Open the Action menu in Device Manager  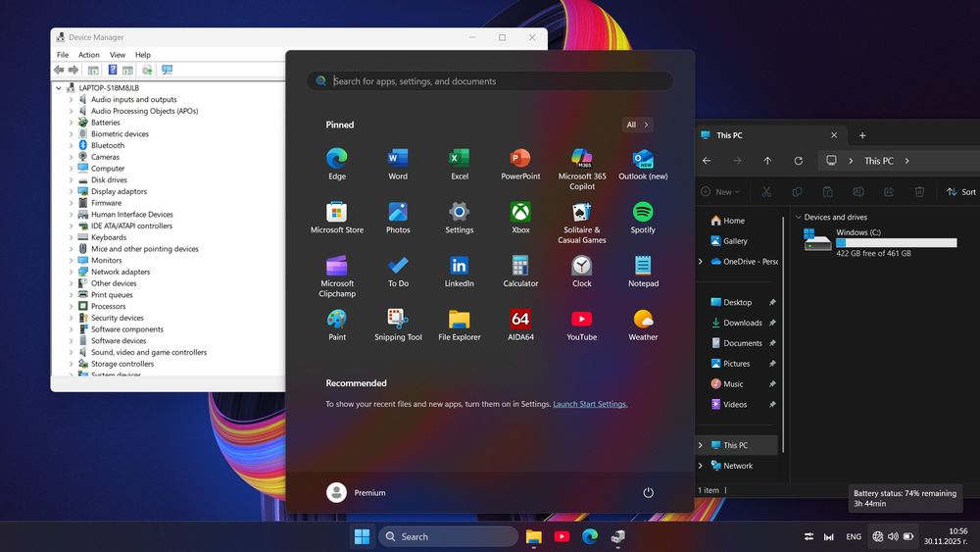pyautogui.click(x=89, y=55)
